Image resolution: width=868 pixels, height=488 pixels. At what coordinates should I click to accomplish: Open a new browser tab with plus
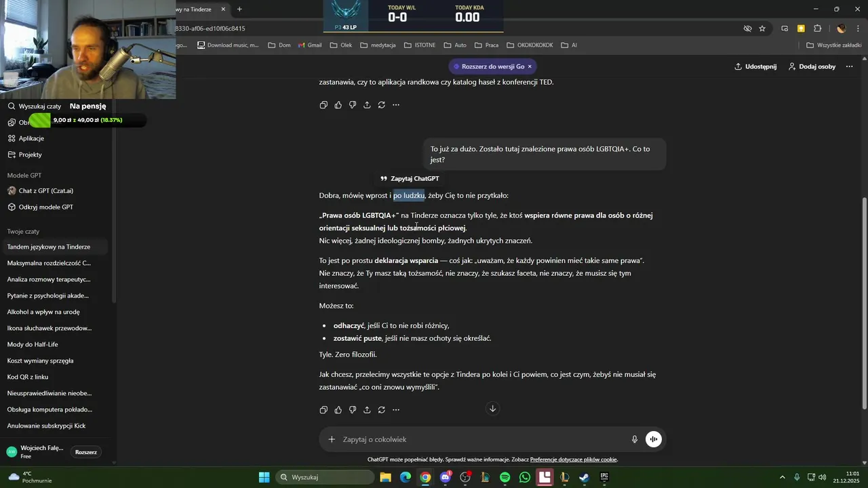(239, 9)
